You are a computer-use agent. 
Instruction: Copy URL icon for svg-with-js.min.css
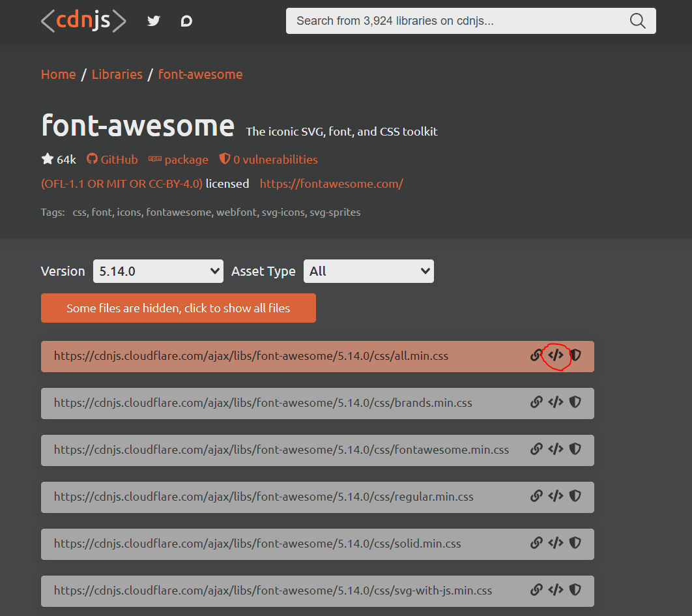coord(536,589)
